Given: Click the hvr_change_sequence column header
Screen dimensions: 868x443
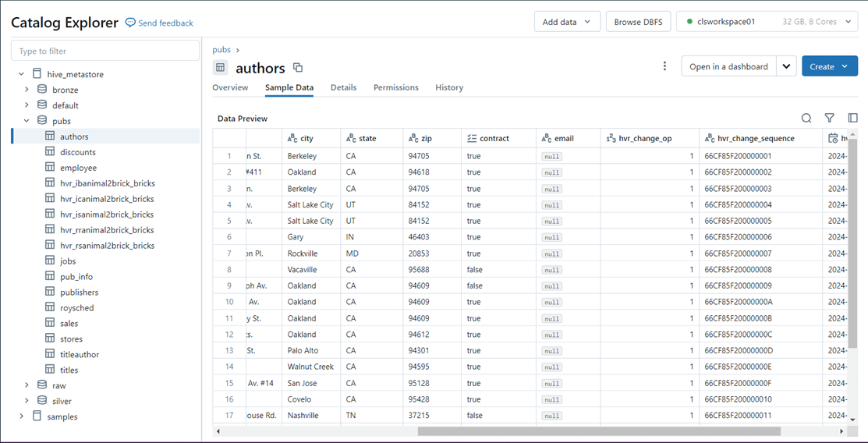Looking at the screenshot, I should pos(760,139).
